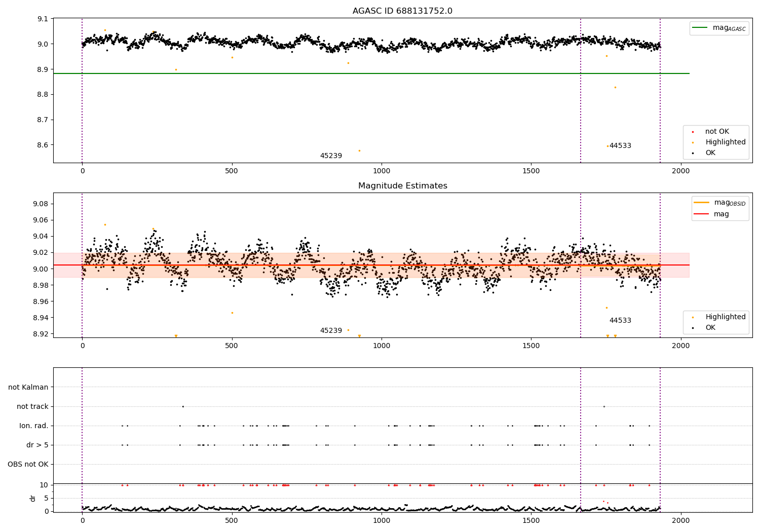The width and height of the screenshot is (760, 532).
Task: Click the 8.94 y-axis tick label
Action: 41,318
